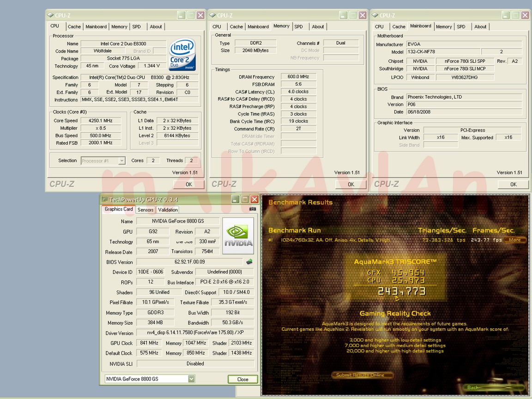Click Submit Results Online in AquaMark3
Viewport: 532px width, 399px height.
point(362,375)
